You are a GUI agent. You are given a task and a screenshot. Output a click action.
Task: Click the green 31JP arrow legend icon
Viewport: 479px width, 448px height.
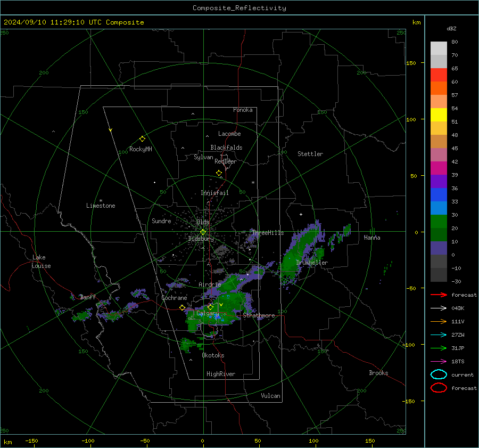pos(439,348)
